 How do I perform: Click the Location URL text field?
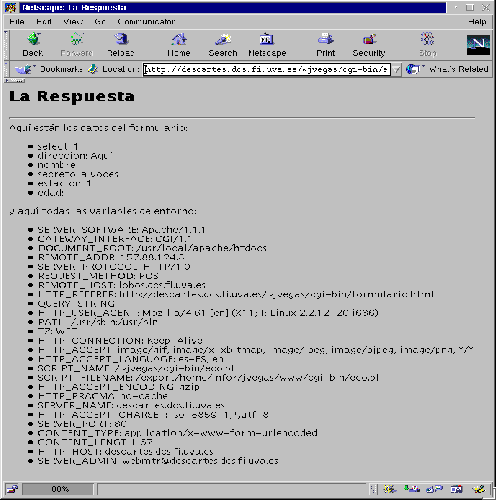267,69
